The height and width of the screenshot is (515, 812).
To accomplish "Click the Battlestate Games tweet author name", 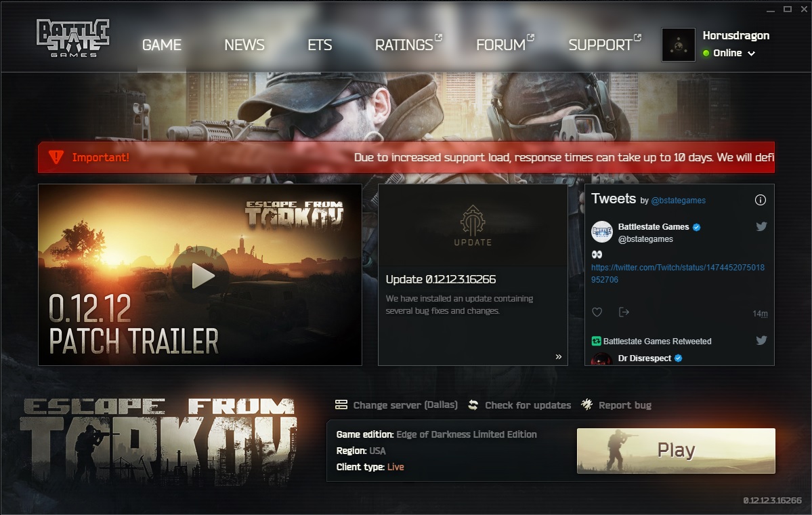I will (x=654, y=226).
